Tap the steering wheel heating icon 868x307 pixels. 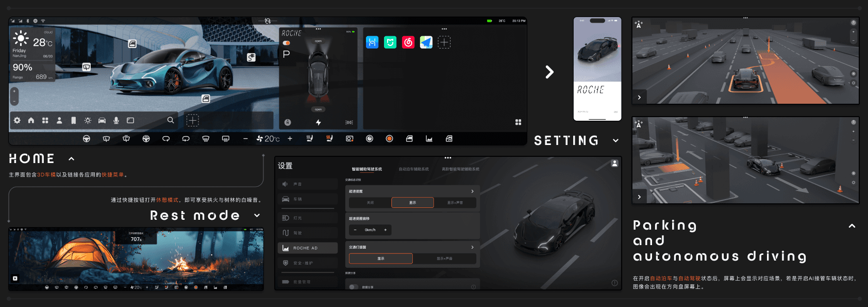[146, 139]
